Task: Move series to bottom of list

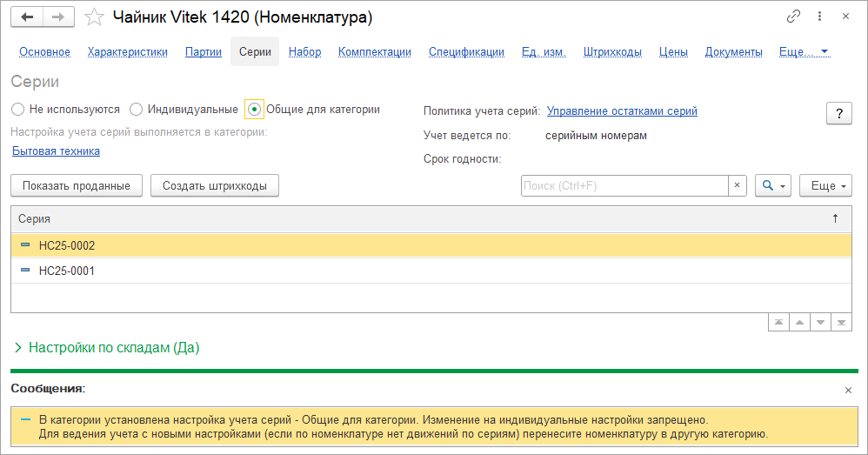Action: point(840,322)
